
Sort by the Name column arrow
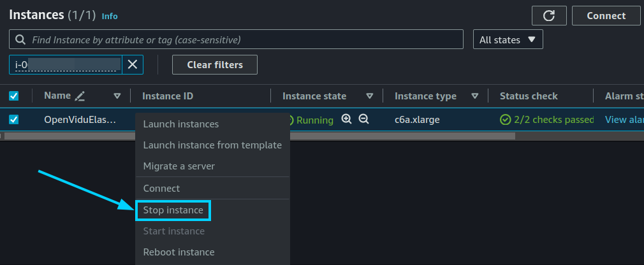pyautogui.click(x=117, y=96)
